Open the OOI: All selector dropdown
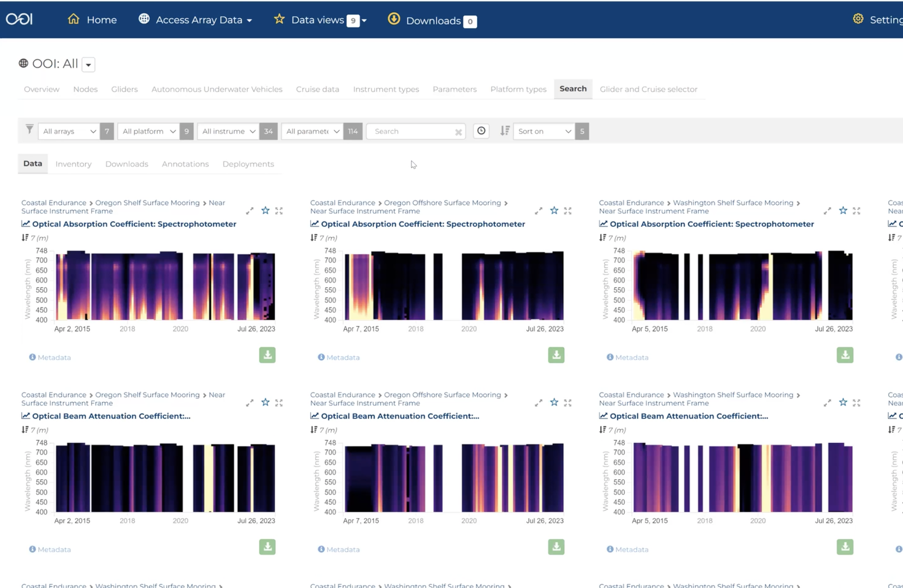903x588 pixels. [88, 65]
